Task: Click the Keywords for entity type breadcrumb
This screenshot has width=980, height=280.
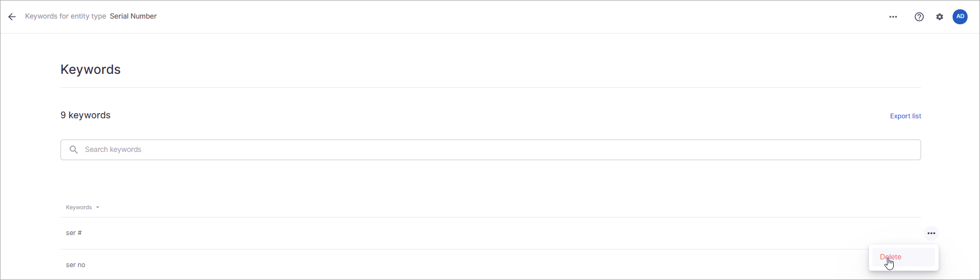Action: click(x=66, y=17)
